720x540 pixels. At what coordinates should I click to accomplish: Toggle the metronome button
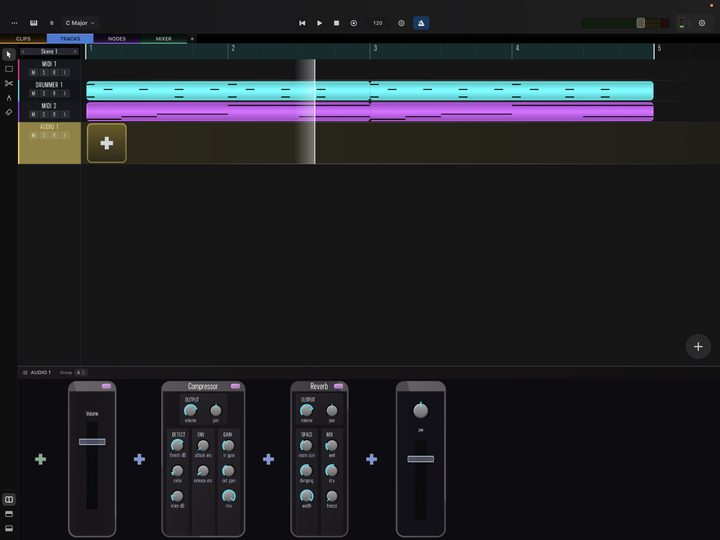coord(421,23)
